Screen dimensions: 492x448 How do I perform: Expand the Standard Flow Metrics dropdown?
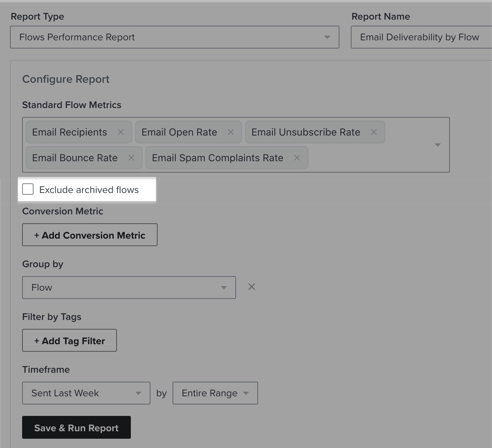(x=437, y=145)
